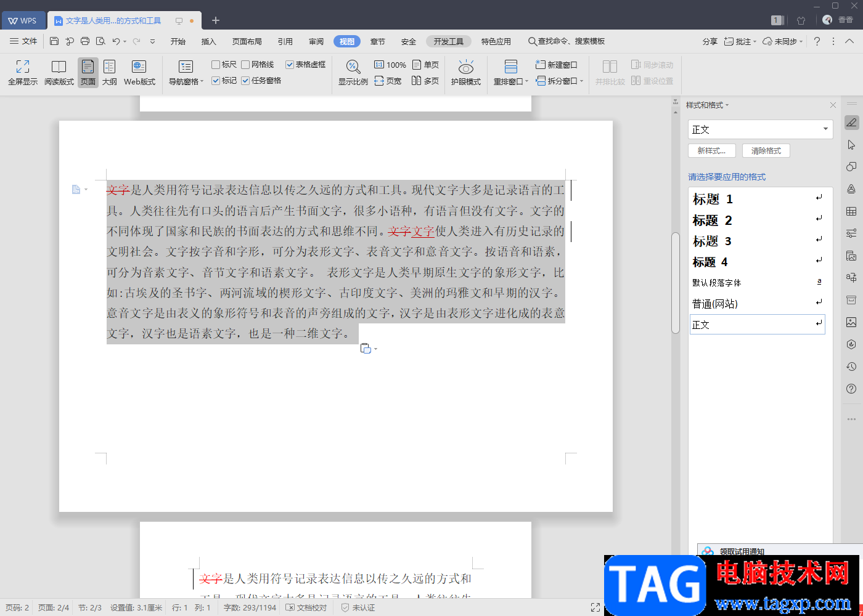This screenshot has width=863, height=616.
Task: Click the Styles pen icon in sidebar
Action: (x=851, y=123)
